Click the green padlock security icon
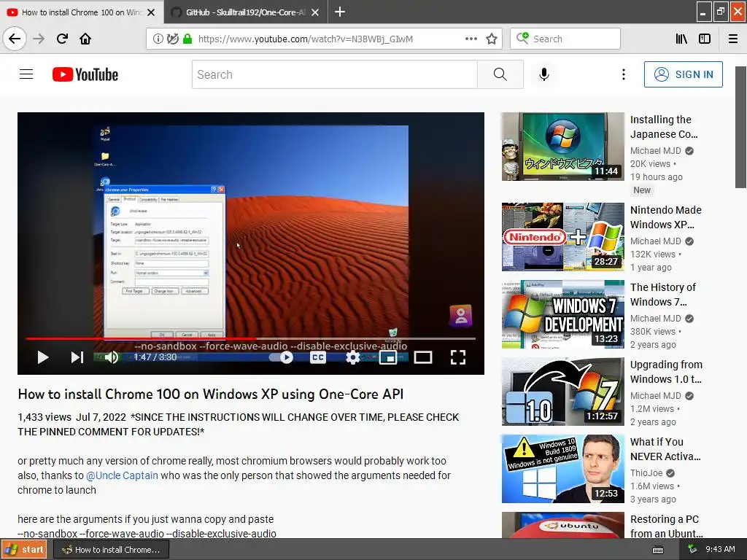Viewport: 747px width, 560px height. tap(187, 39)
